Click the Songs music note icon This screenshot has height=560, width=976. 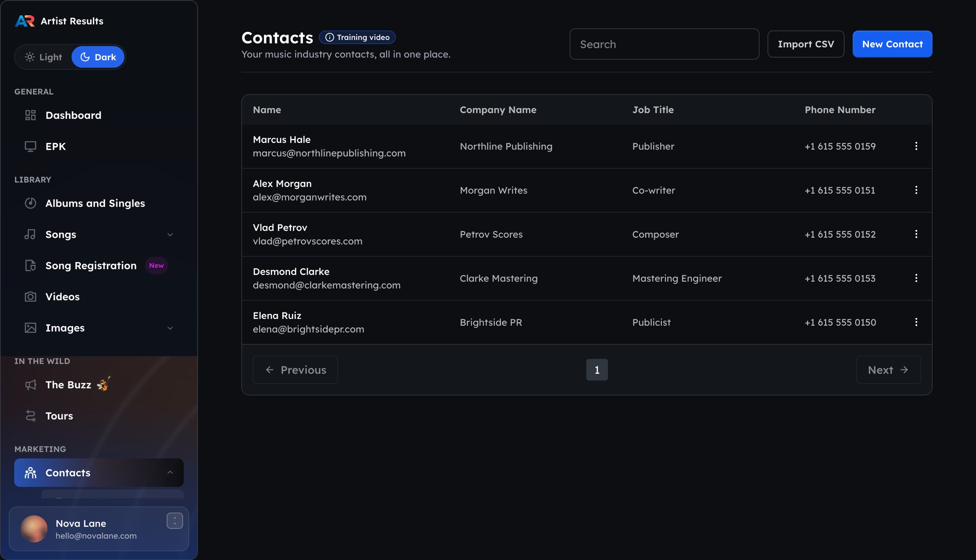30,234
